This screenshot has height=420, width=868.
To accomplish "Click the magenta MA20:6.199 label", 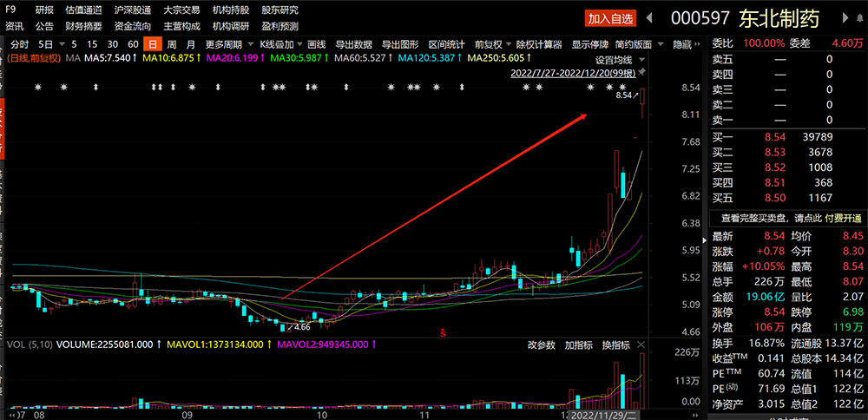I will pyautogui.click(x=234, y=57).
